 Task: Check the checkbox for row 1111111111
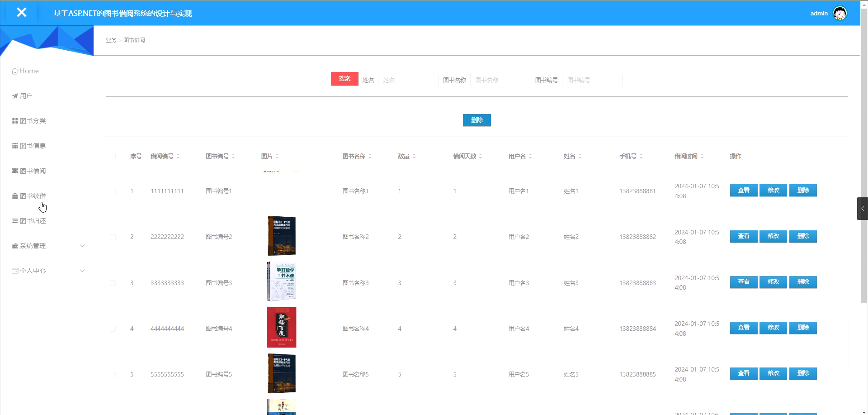[113, 191]
